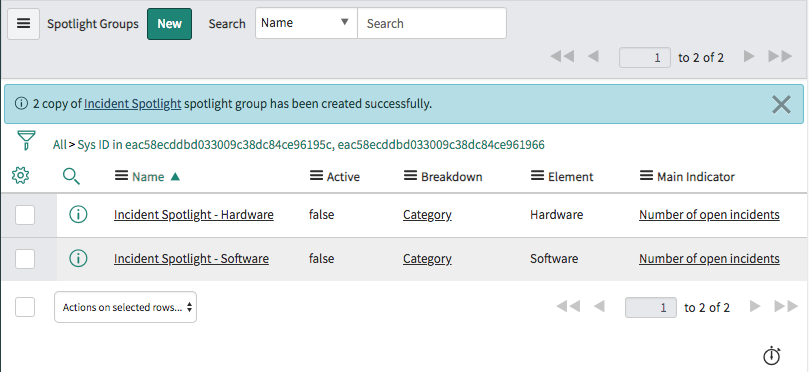This screenshot has width=809, height=372.
Task: Click the New button
Action: pyautogui.click(x=169, y=24)
